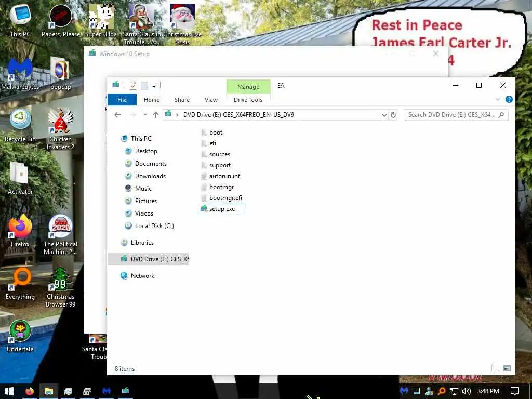Screen dimensions: 532x399
Task: Open the Recycle Bin
Action: pyautogui.click(x=20, y=126)
